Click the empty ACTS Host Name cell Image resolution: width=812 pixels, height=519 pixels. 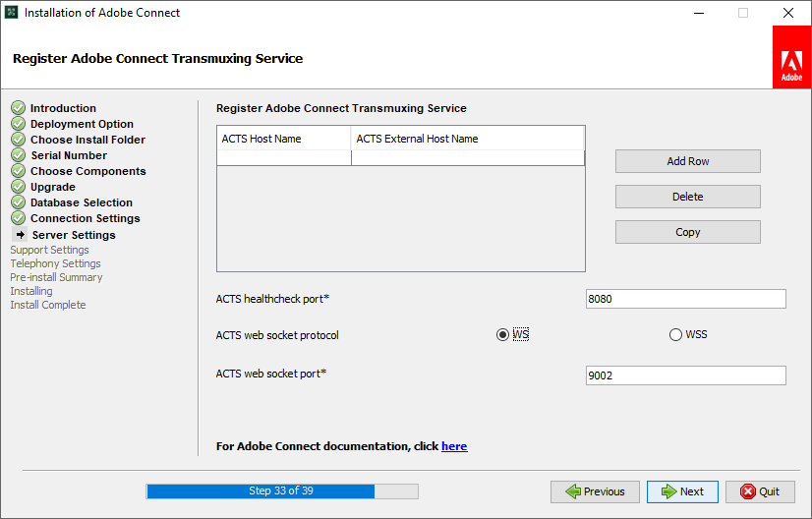(x=284, y=157)
